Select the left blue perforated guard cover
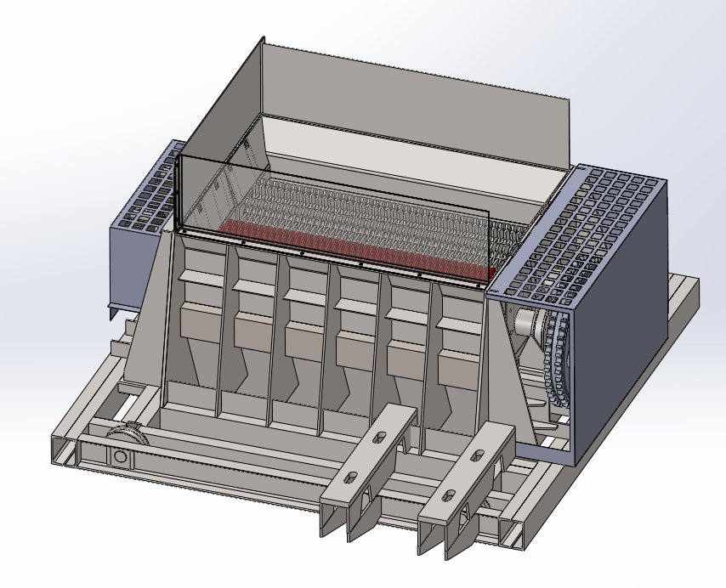The width and height of the screenshot is (726, 588). pyautogui.click(x=147, y=188)
